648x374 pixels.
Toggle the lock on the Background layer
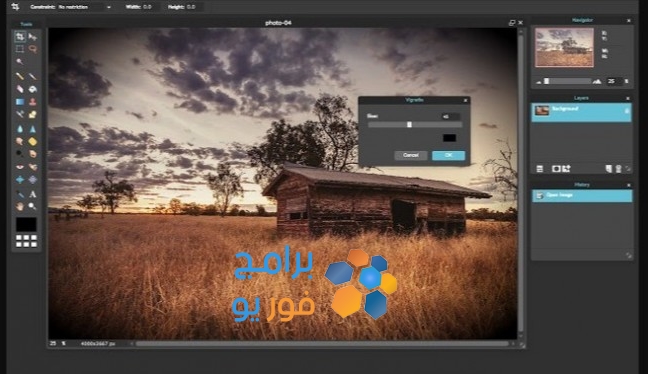[x=627, y=111]
